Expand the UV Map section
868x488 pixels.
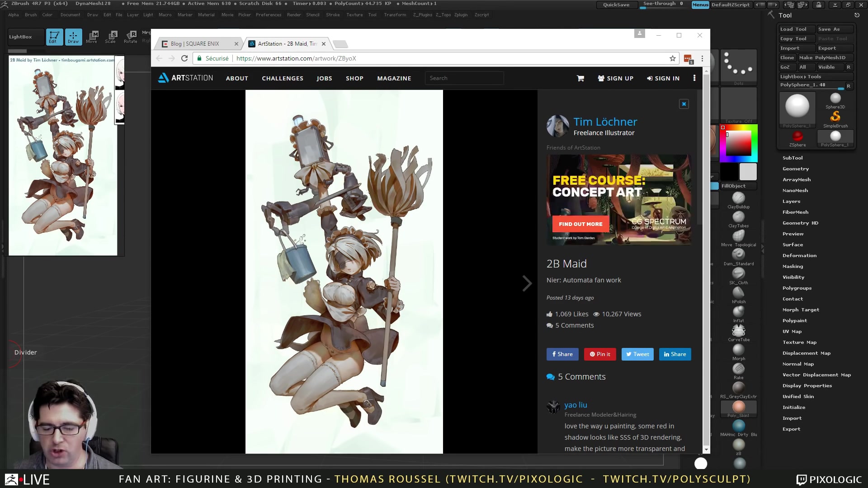(792, 331)
